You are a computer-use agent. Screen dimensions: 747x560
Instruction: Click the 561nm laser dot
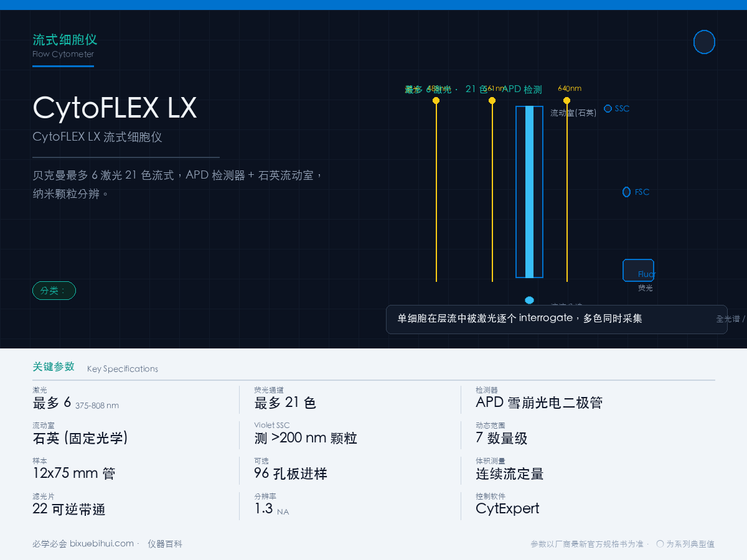coord(492,100)
